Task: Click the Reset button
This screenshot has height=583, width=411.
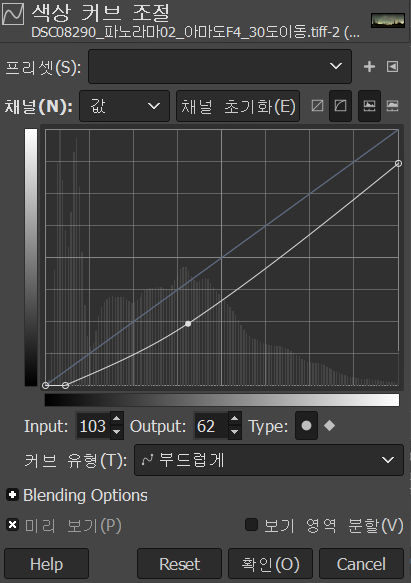Action: (x=179, y=564)
